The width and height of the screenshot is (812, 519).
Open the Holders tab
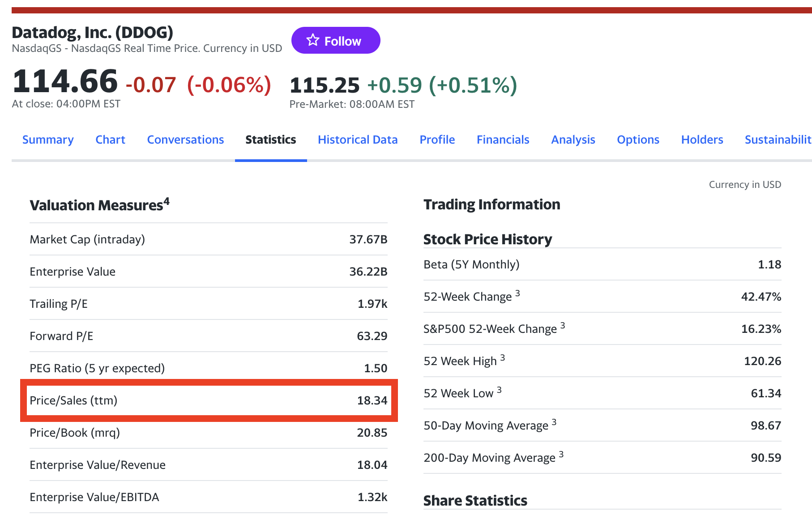702,140
